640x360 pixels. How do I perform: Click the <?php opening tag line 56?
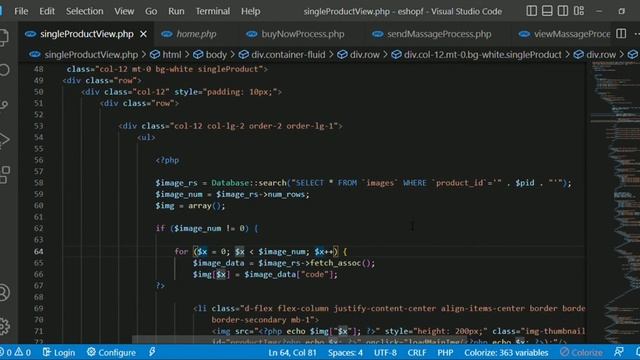tap(167, 160)
